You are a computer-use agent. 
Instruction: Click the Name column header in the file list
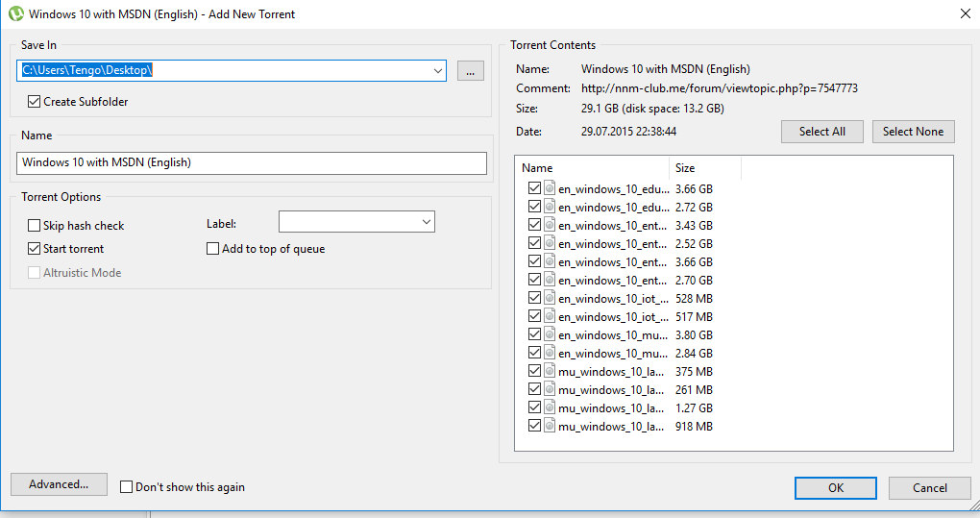point(593,168)
